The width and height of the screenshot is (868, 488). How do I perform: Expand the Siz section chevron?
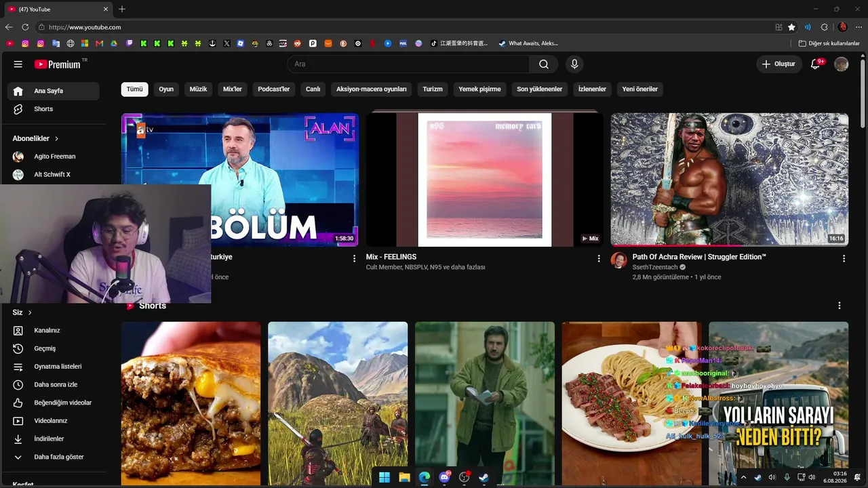coord(28,312)
